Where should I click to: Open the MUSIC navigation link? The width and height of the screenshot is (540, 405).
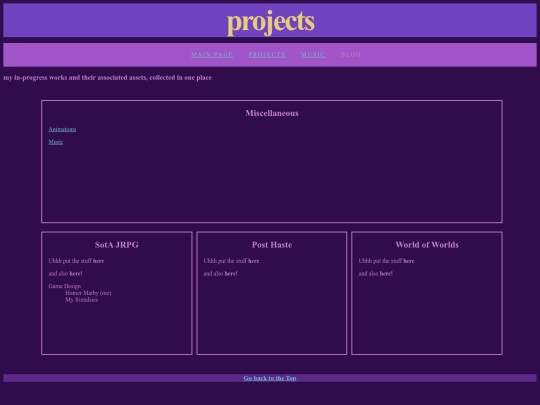click(313, 54)
